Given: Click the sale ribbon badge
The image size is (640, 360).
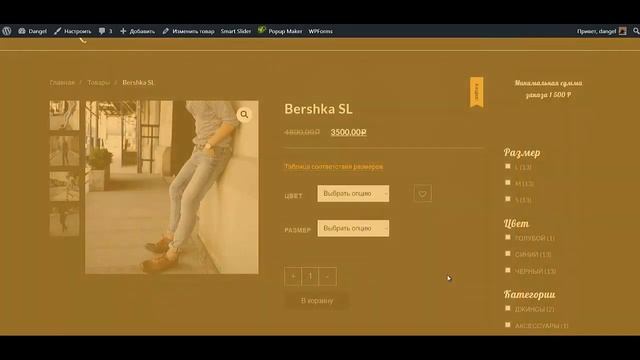Looking at the screenshot, I should (476, 92).
